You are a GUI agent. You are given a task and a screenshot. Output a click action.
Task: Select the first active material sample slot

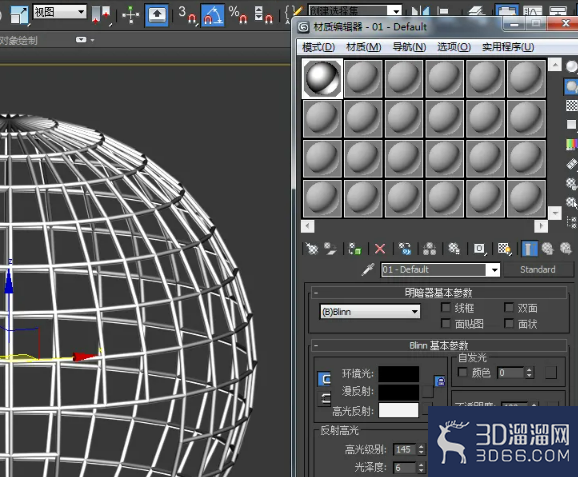[x=323, y=79]
